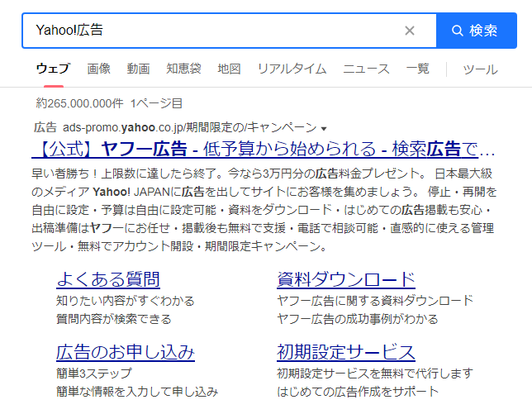Open the 初期設定サービス sitelink

(346, 352)
